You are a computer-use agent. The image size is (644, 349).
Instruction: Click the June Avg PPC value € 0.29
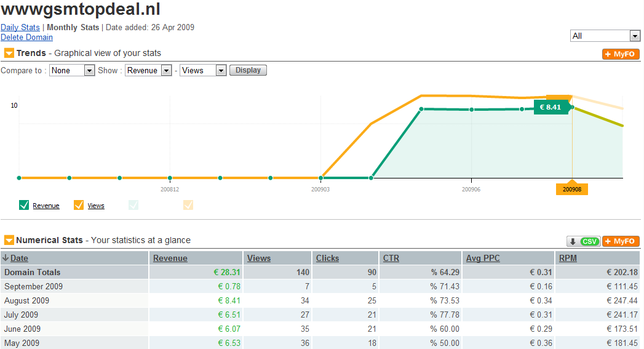[x=541, y=329]
